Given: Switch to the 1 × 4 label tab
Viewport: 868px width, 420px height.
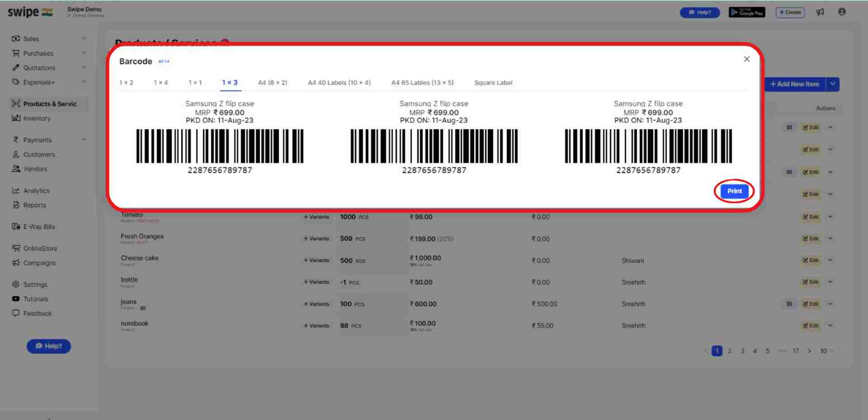Looking at the screenshot, I should (160, 83).
